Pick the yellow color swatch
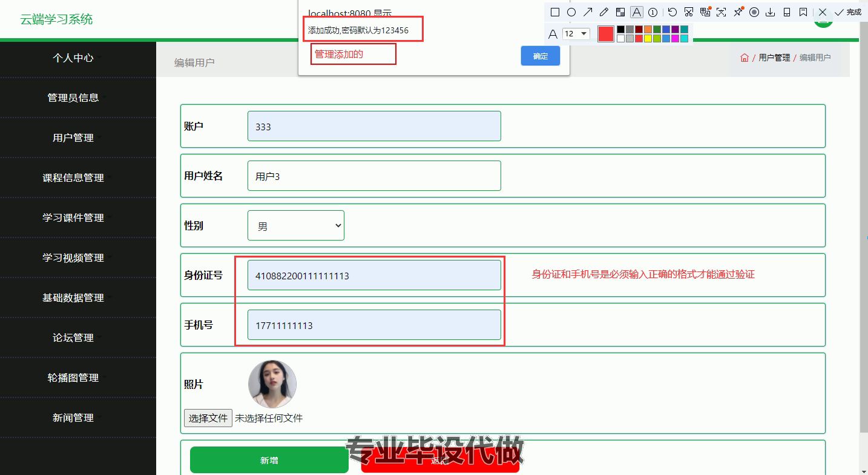 648,38
